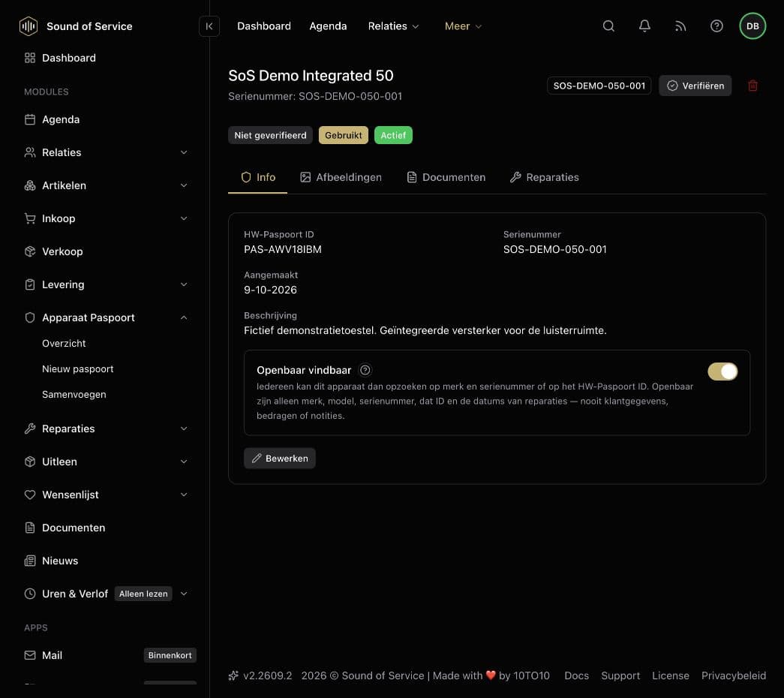Collapse the Apparaat Paspoort sidebar group
The image size is (784, 698).
click(106, 317)
